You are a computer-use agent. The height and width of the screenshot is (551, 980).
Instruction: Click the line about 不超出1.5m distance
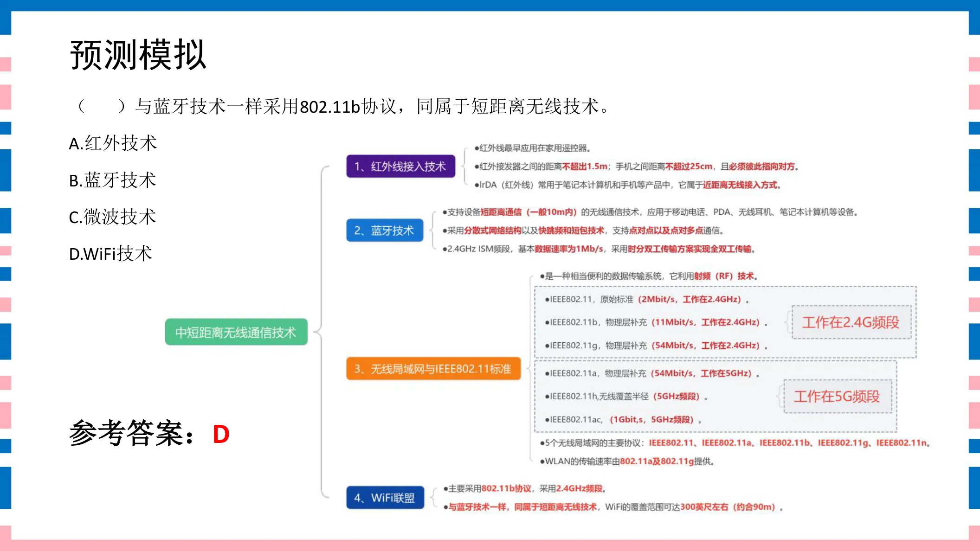[x=636, y=167]
